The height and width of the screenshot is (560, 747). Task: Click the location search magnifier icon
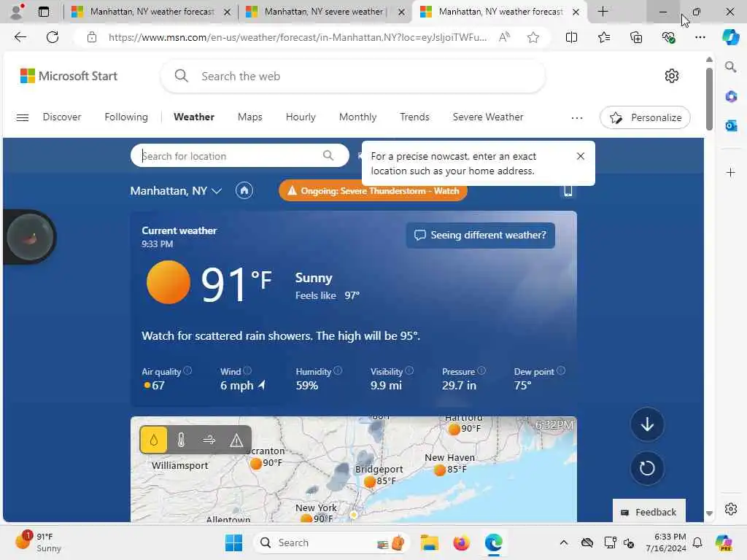[328, 155]
